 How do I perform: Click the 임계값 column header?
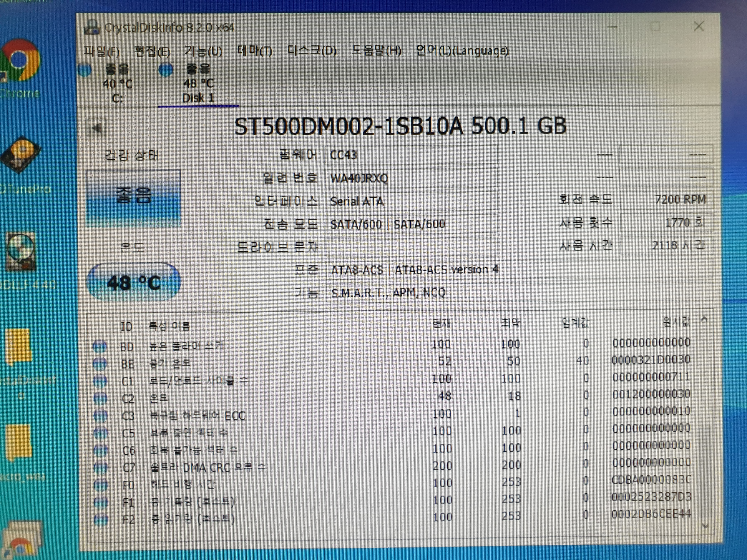click(575, 323)
